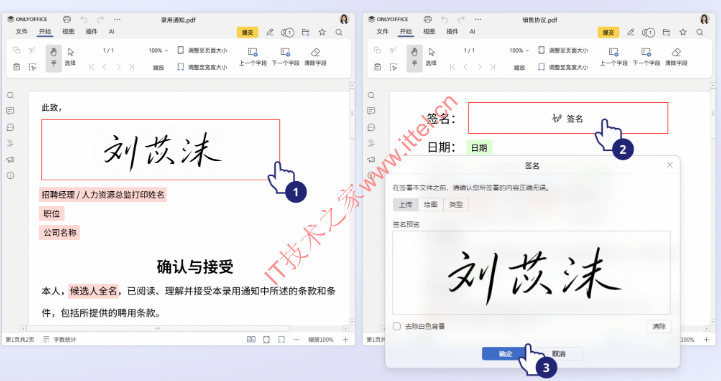Open more options ellipsis in 录用通知.pdf window
This screenshot has width=721, height=381.
[117, 19]
